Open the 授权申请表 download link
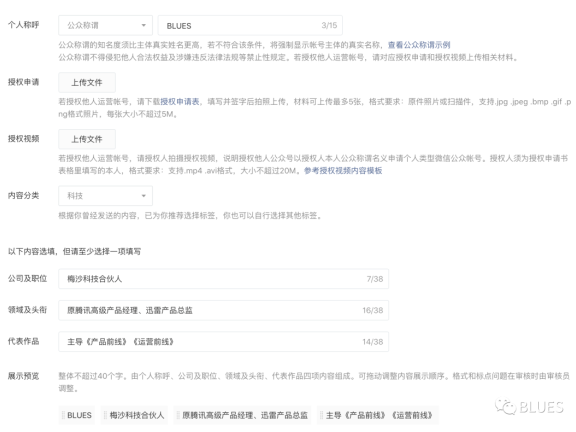This screenshot has width=576, height=432. pyautogui.click(x=180, y=102)
